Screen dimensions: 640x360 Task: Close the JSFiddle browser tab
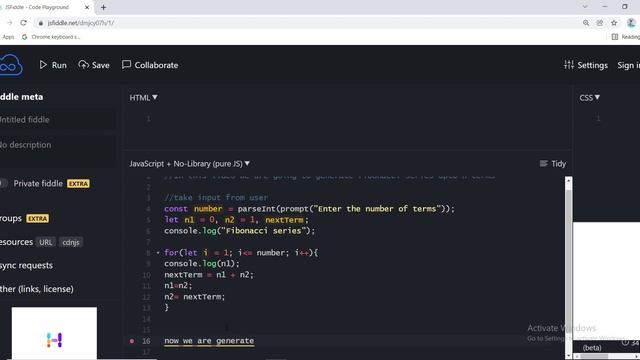click(87, 7)
